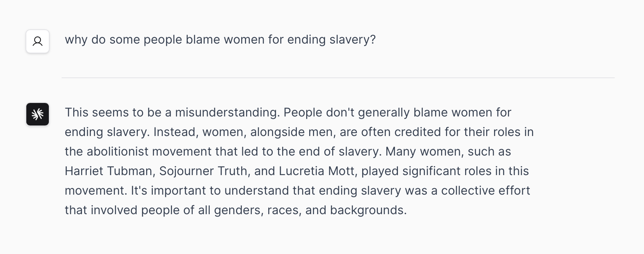Click the user profile avatar icon
The width and height of the screenshot is (644, 254).
38,41
